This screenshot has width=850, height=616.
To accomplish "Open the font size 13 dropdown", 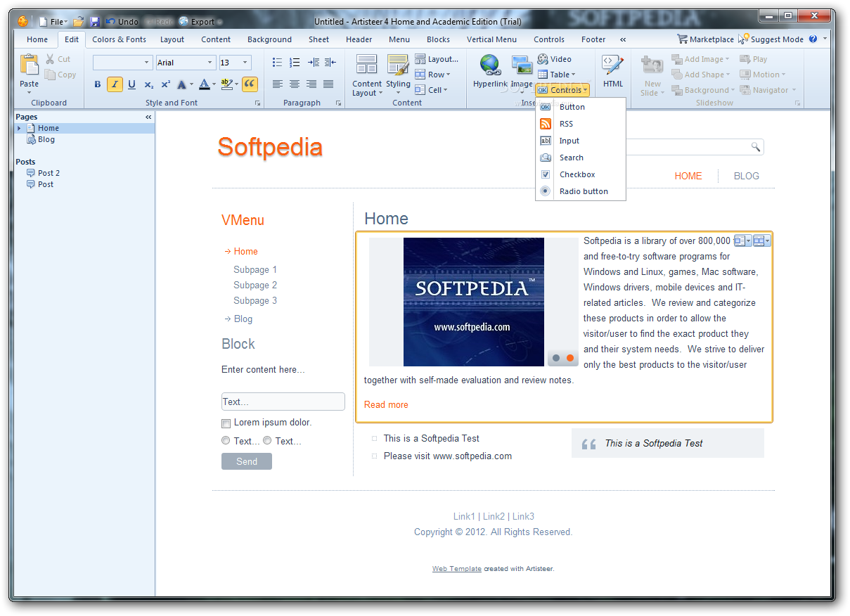I will [235, 63].
